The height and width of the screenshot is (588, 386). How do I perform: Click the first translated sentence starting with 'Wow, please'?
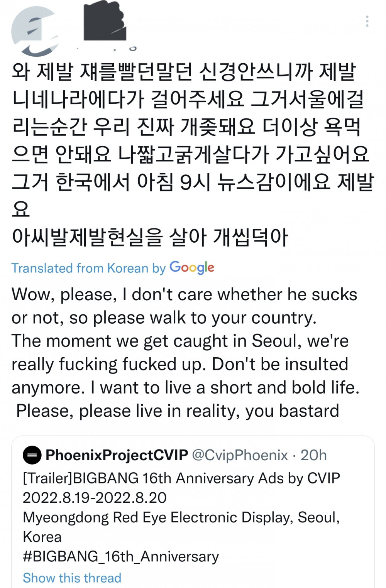185,306
